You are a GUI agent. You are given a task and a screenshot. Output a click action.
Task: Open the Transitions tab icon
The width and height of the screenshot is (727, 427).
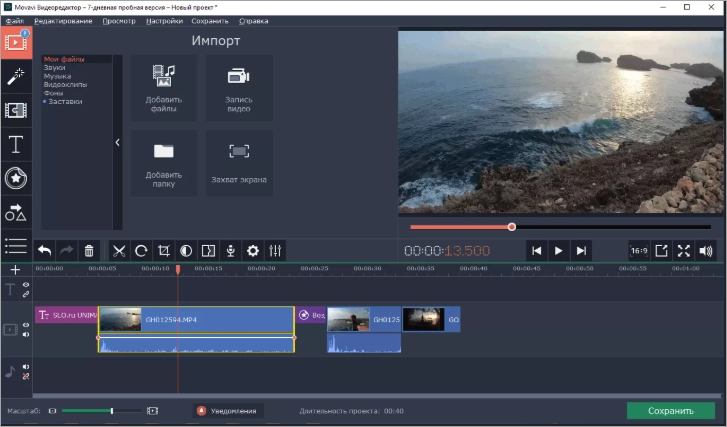tap(16, 110)
